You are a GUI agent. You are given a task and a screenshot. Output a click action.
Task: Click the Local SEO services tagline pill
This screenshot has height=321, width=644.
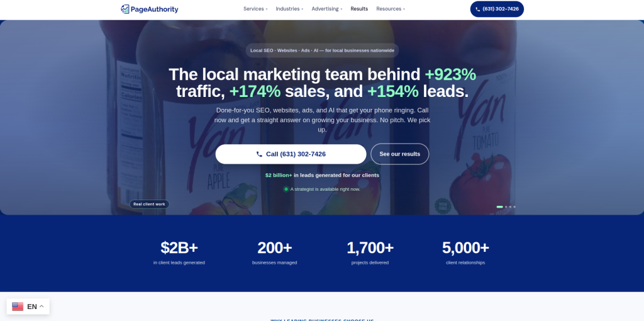point(322,50)
